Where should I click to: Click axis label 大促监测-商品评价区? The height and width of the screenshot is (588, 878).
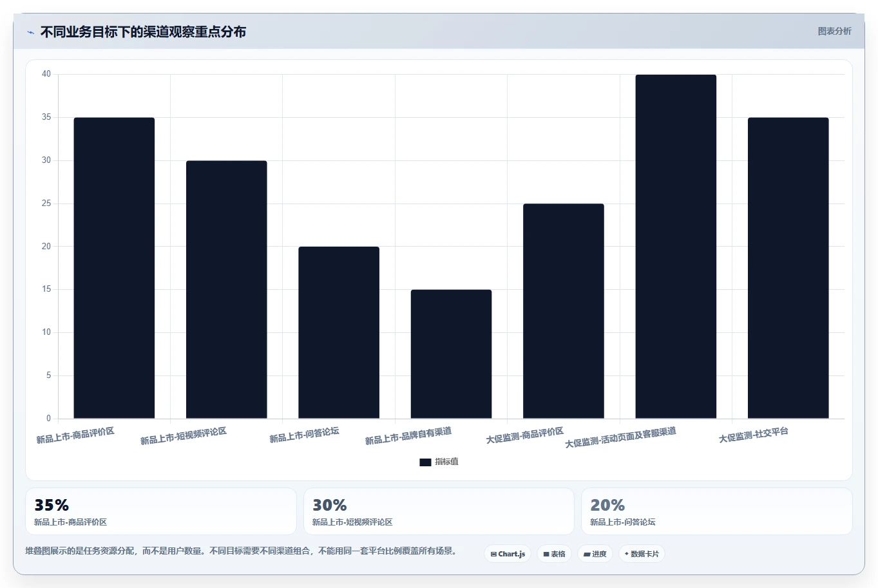point(525,435)
